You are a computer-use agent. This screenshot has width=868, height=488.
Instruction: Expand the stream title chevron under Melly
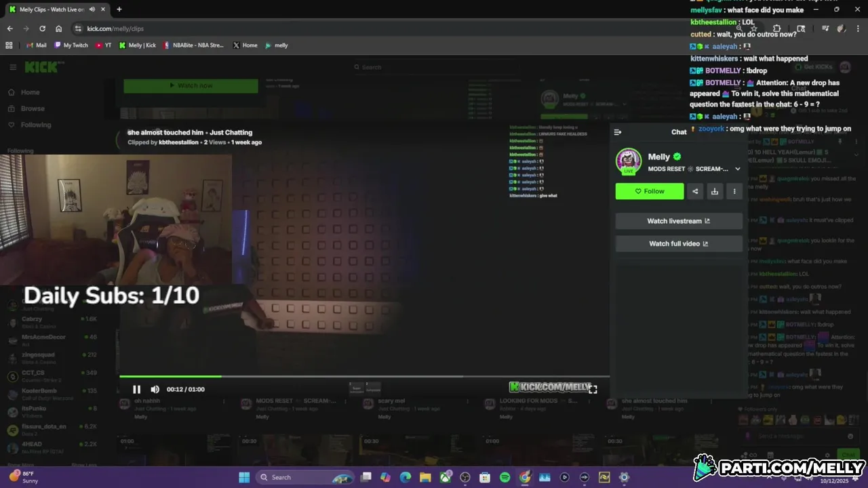pyautogui.click(x=738, y=169)
